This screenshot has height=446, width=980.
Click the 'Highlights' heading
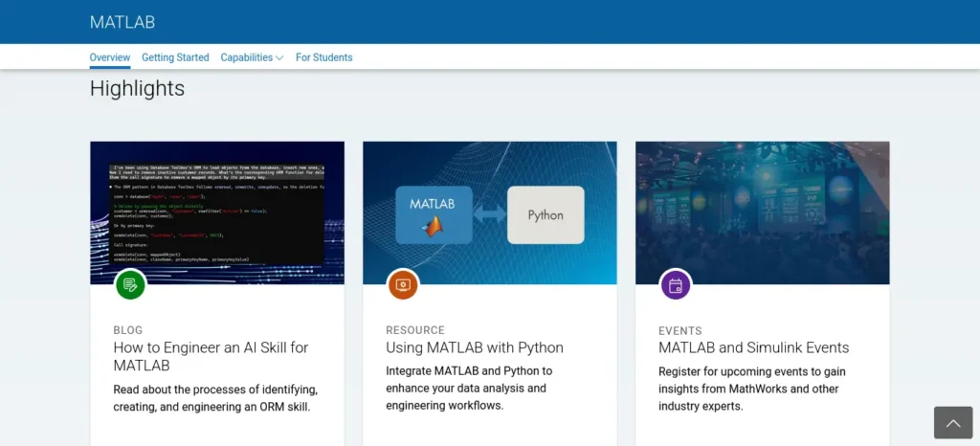pos(137,89)
